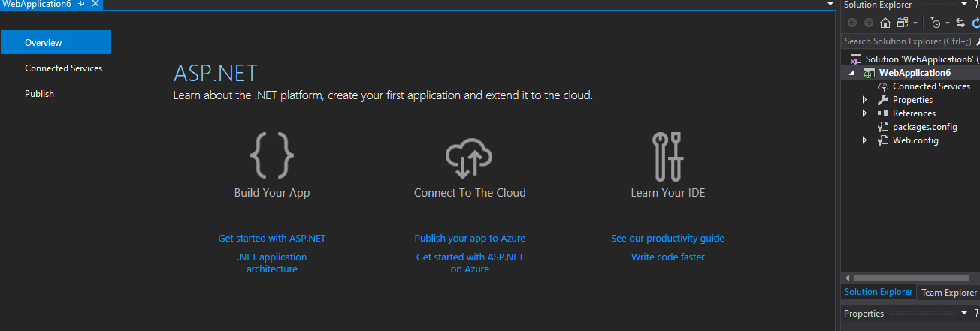Screen dimensions: 980x331
Task: Click the References node icon
Action: tap(883, 113)
